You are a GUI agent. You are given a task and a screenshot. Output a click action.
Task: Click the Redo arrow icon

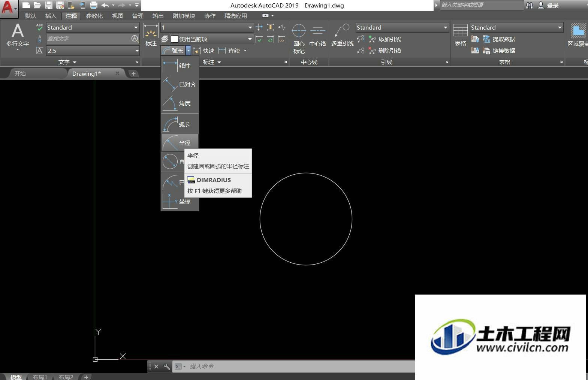121,5
